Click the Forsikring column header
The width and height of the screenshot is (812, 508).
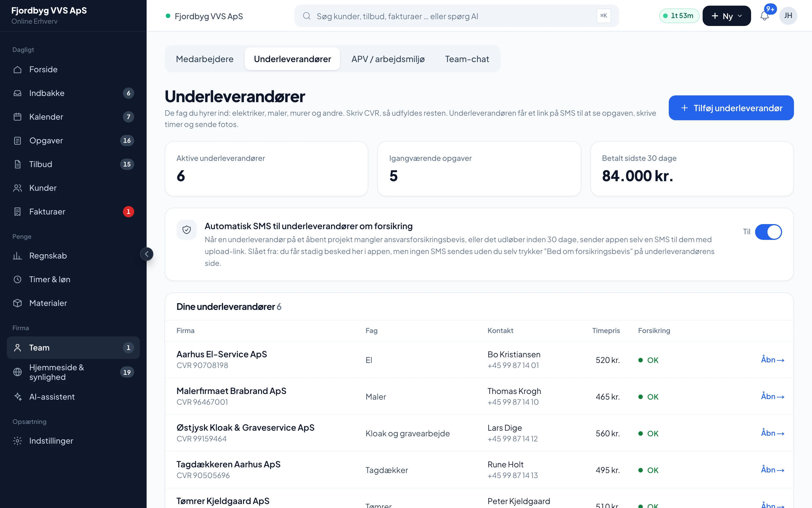click(654, 330)
